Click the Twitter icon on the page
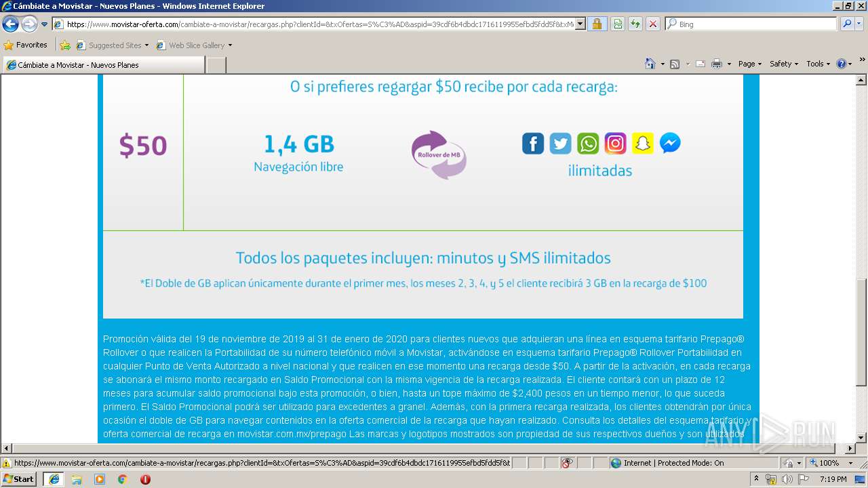 [560, 143]
